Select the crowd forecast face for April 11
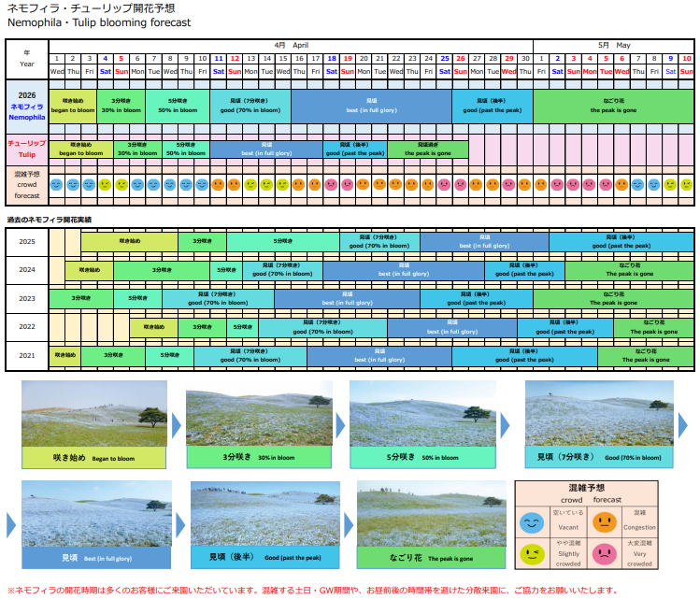700x599 pixels. tap(219, 185)
